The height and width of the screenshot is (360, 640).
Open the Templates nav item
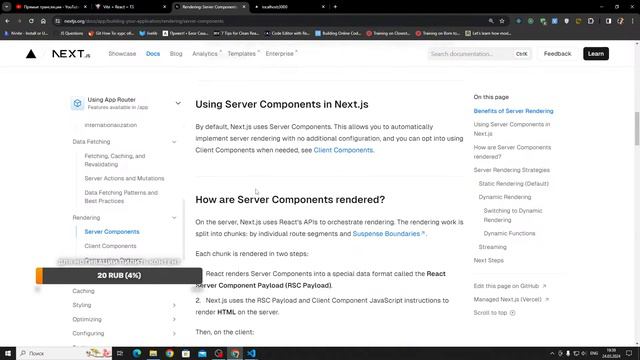243,53
